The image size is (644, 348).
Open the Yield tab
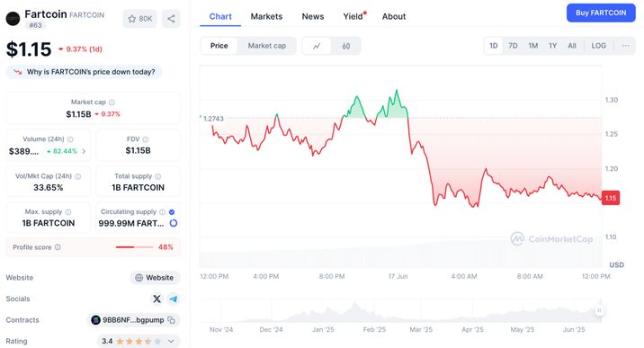pyautogui.click(x=354, y=16)
